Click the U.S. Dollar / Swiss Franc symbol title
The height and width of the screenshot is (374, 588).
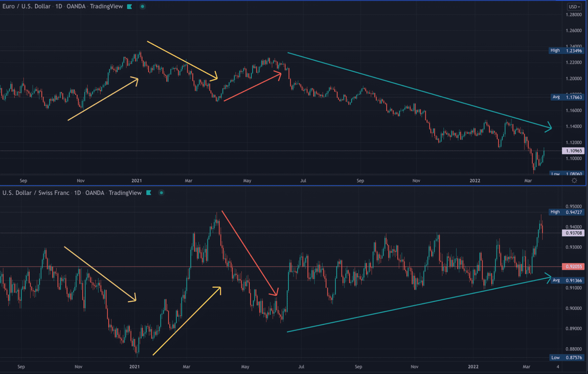(36, 193)
